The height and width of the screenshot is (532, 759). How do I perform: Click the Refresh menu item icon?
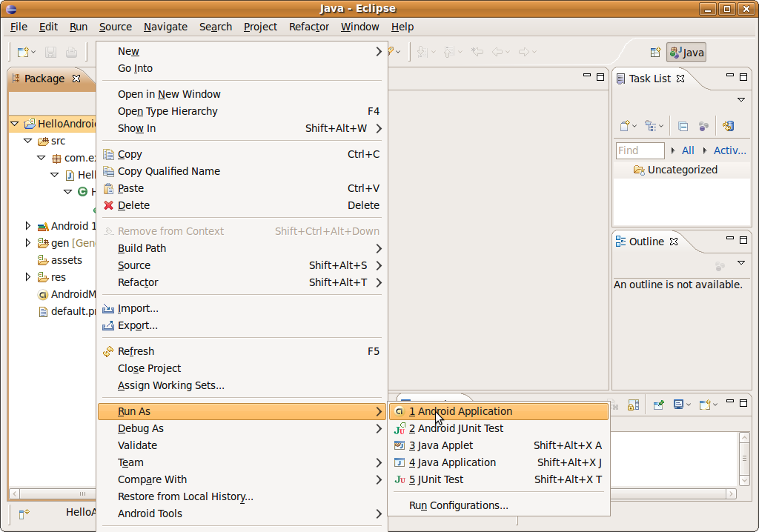click(x=108, y=351)
